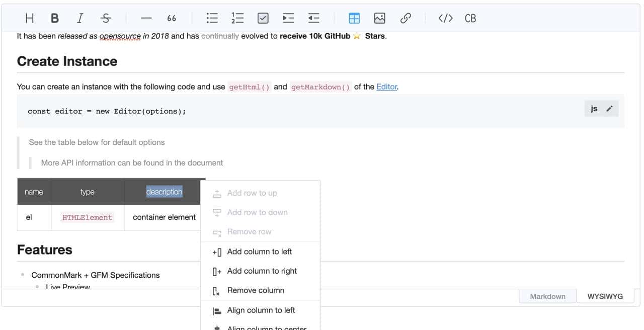Click the Create Instance heading
The height and width of the screenshot is (330, 644).
click(x=67, y=61)
